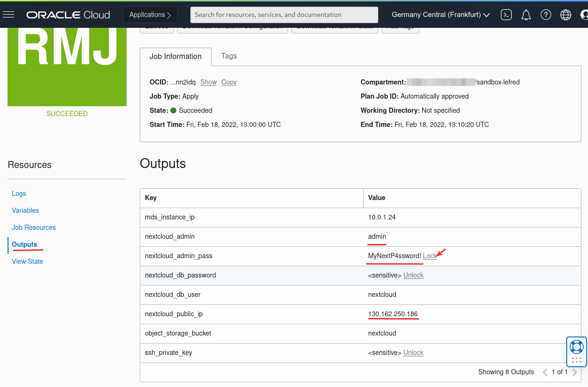This screenshot has height=387, width=588.
Task: Go to the previous outputs page arrow
Action: (545, 372)
